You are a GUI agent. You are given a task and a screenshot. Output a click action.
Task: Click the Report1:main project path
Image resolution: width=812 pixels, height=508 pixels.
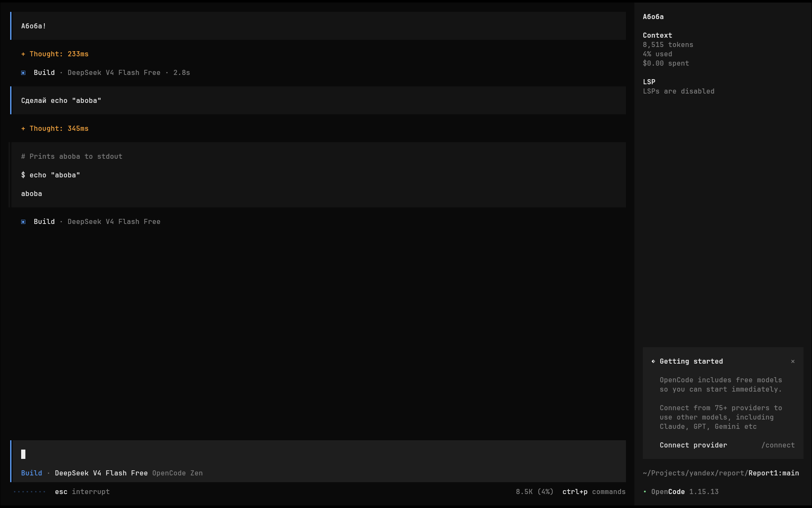coord(774,473)
